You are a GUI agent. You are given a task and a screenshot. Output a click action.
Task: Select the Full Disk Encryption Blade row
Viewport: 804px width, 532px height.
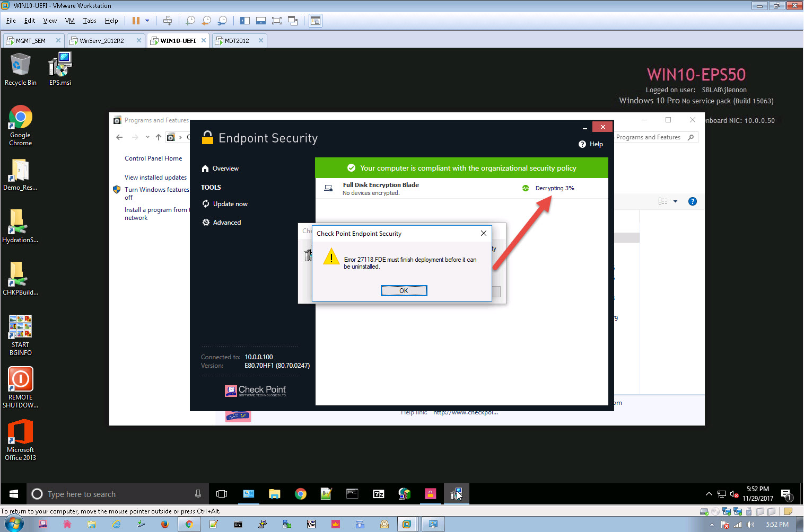pos(461,189)
